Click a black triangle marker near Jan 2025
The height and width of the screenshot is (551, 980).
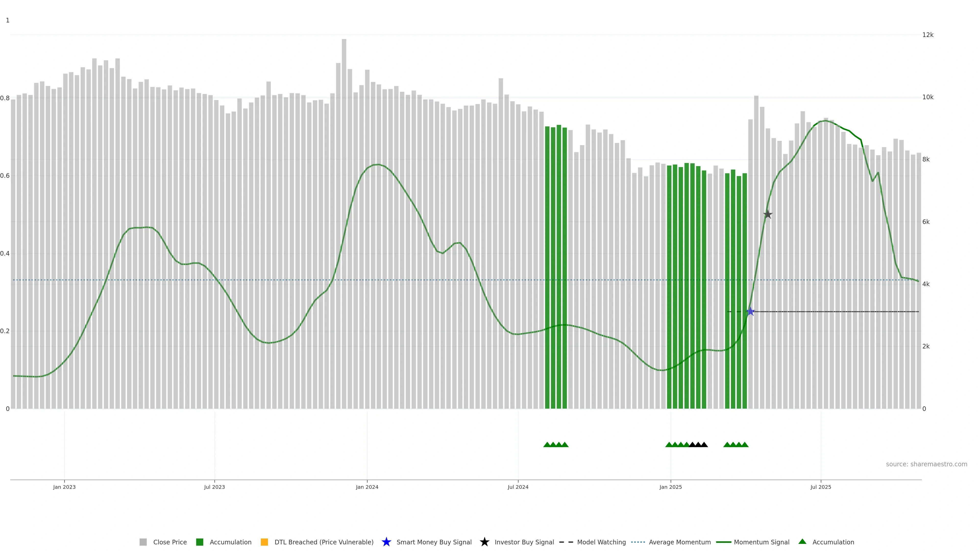[699, 445]
